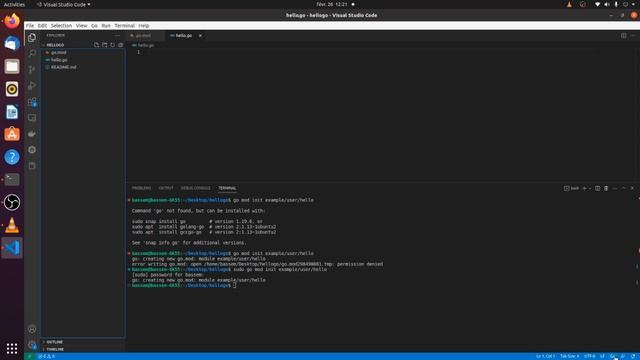Open the Show Applications grid in the dock

point(12,348)
